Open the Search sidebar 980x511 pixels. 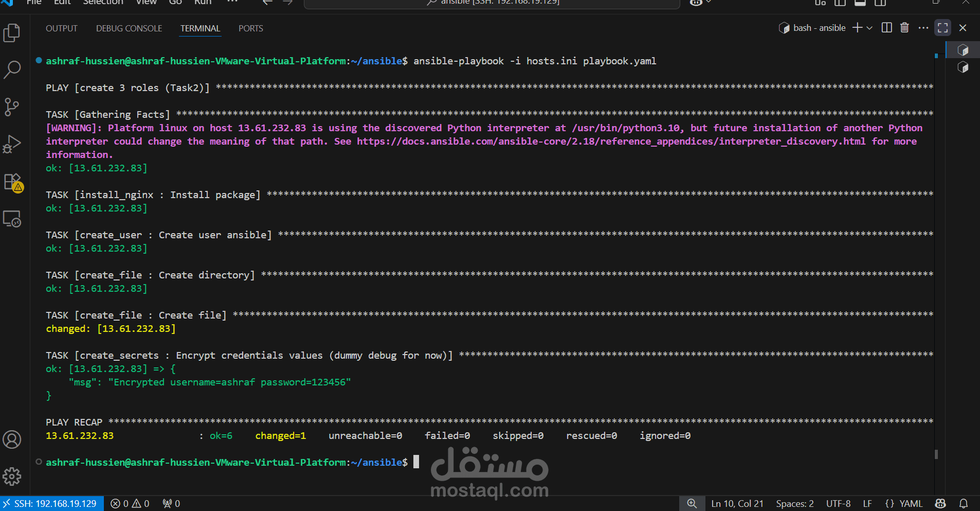tap(12, 69)
